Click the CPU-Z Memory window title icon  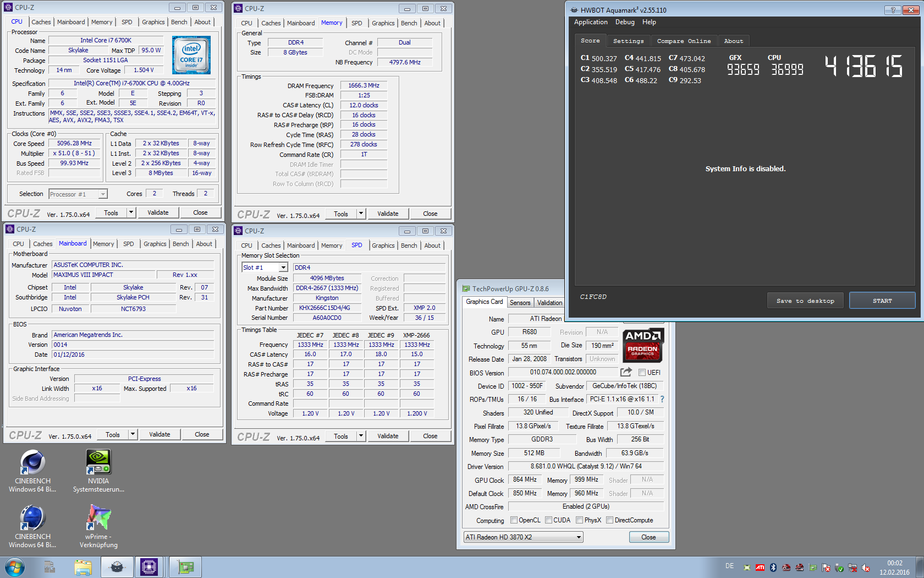pyautogui.click(x=238, y=8)
